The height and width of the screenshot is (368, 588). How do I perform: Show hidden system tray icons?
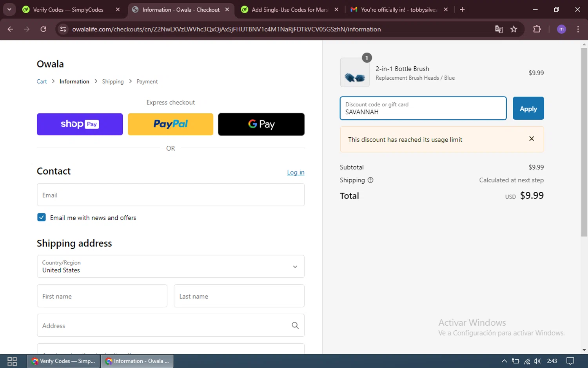[504, 361]
